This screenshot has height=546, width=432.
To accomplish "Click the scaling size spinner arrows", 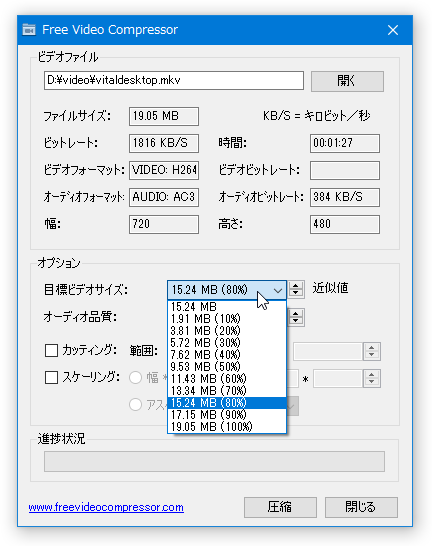I will tap(371, 378).
